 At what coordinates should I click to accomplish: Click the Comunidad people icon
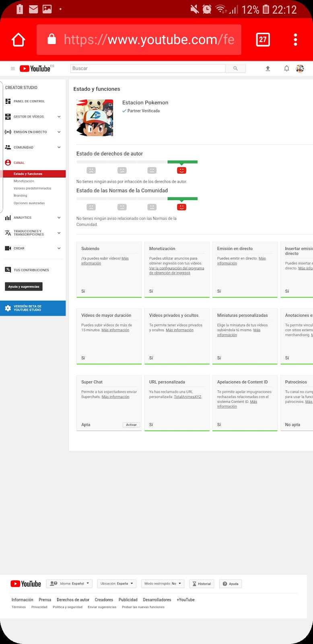tap(8, 147)
